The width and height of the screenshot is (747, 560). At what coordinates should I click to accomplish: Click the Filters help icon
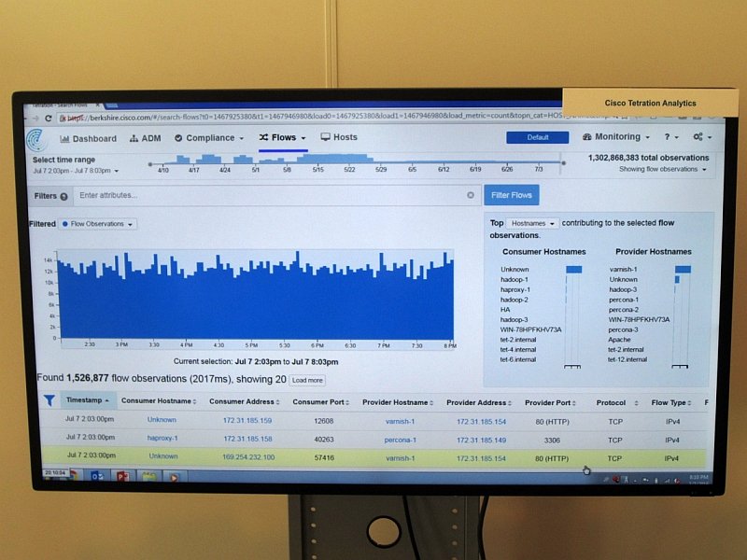63,196
